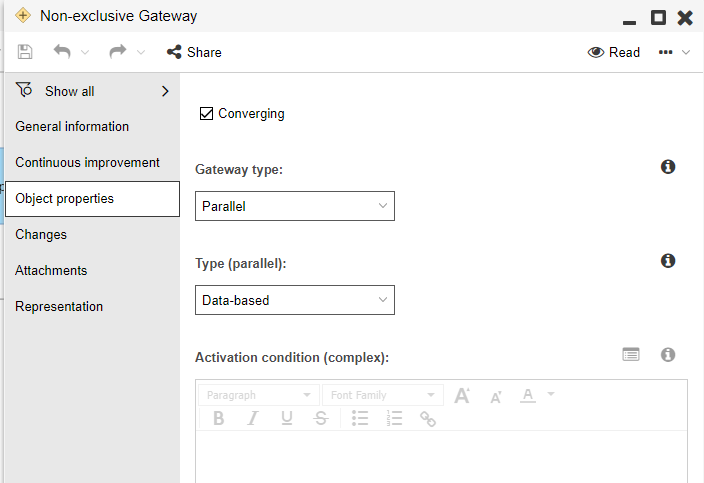704x483 pixels.
Task: Click the Share button
Action: tap(194, 52)
